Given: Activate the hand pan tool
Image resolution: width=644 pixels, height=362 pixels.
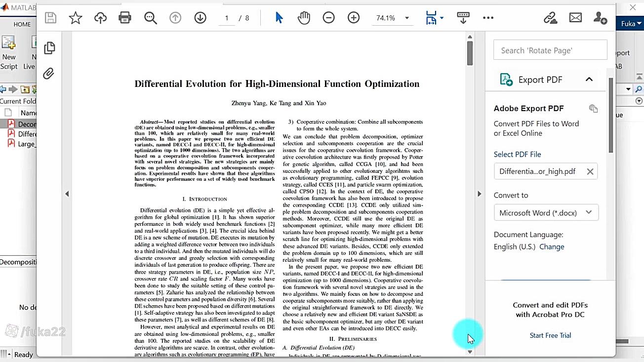Looking at the screenshot, I should pyautogui.click(x=304, y=18).
